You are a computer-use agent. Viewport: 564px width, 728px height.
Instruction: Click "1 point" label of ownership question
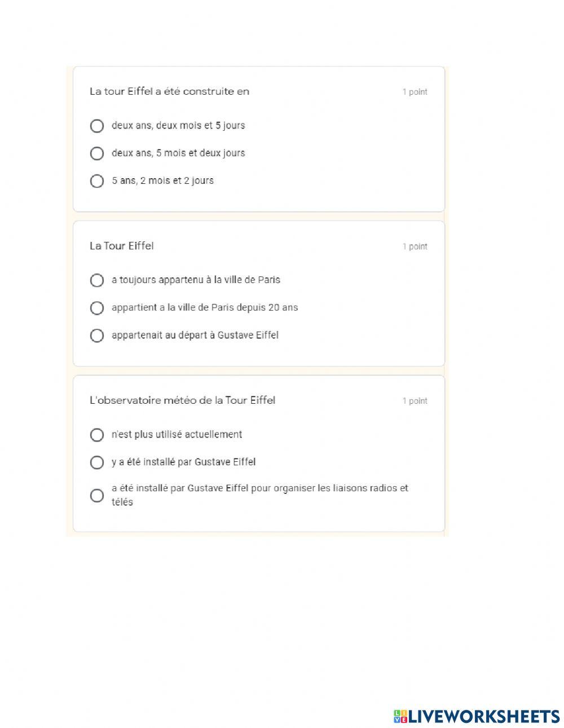(x=415, y=246)
